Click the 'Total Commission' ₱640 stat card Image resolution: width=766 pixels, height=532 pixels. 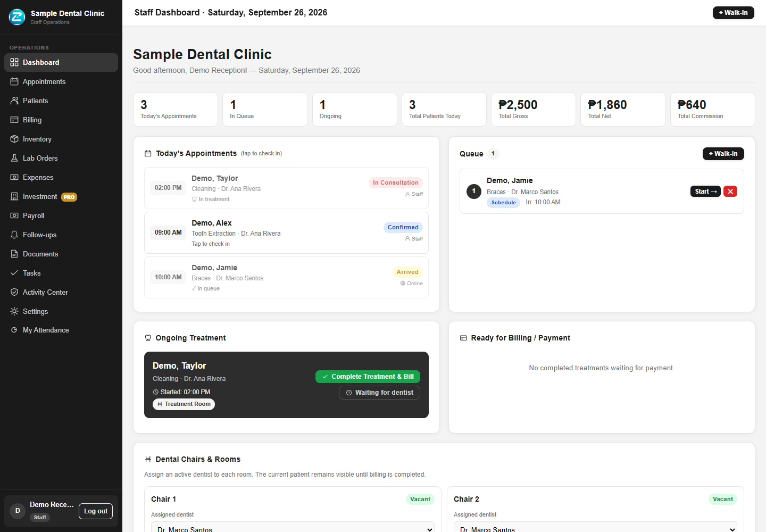[x=713, y=110]
